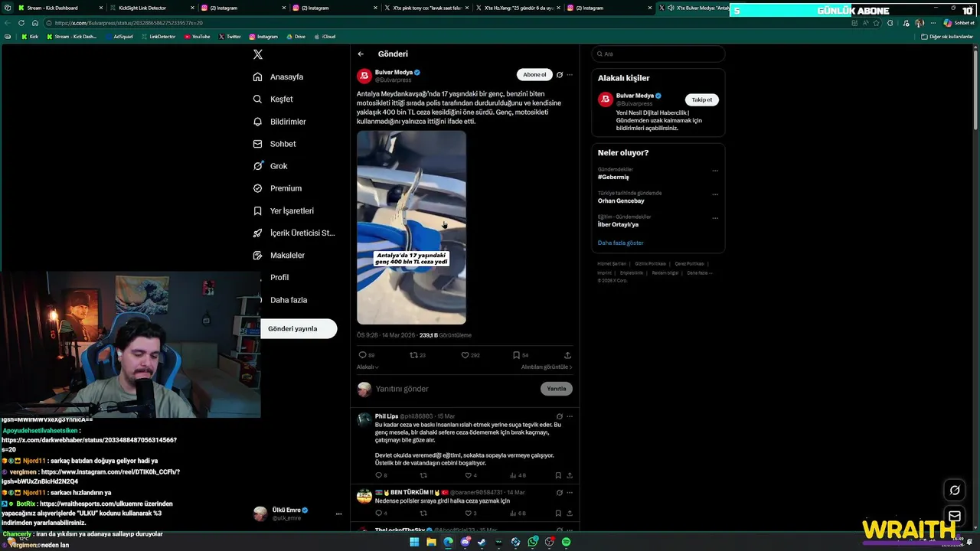Viewport: 980px width, 551px height.
Task: Click Yanıtla reply button
Action: (557, 389)
